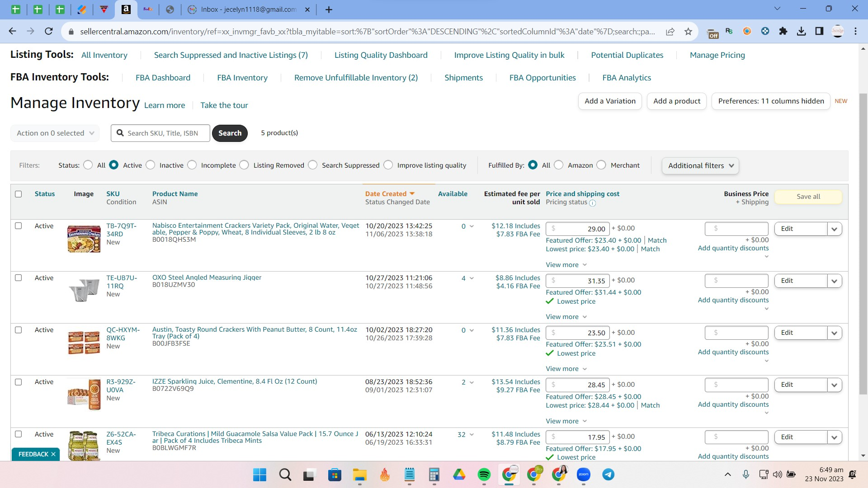Close the Gmail Inbox tab

tap(307, 9)
